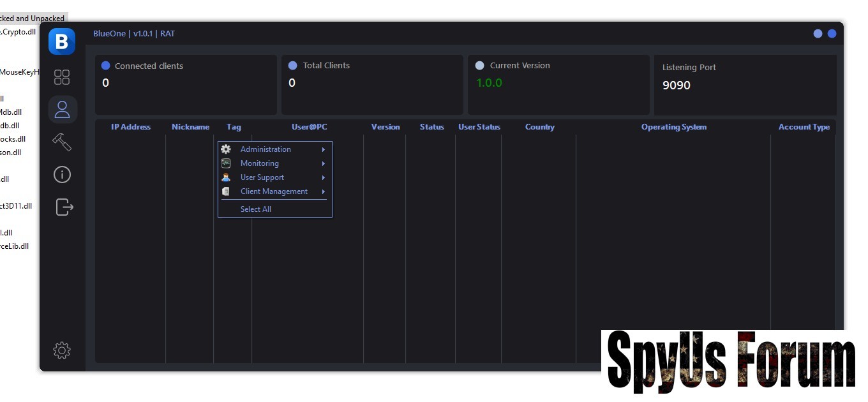The height and width of the screenshot is (402, 868).
Task: Click the rightmost blue dot in title bar
Action: (x=832, y=34)
